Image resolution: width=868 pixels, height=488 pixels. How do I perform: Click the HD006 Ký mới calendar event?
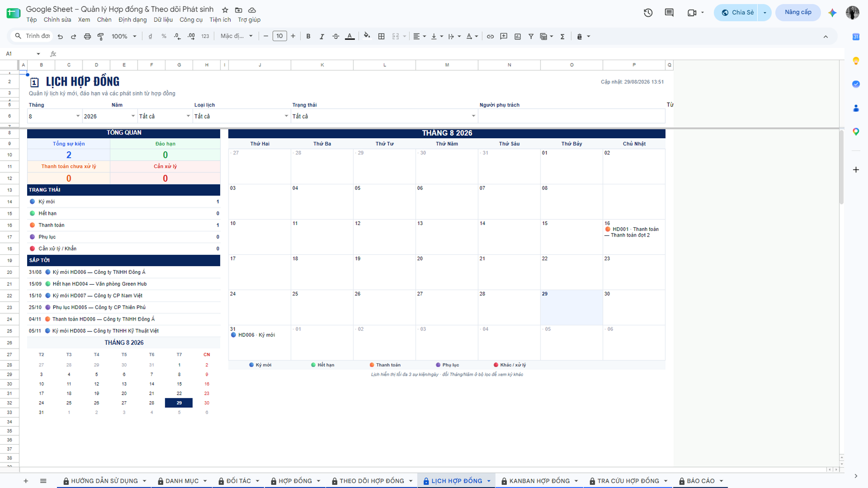click(253, 335)
